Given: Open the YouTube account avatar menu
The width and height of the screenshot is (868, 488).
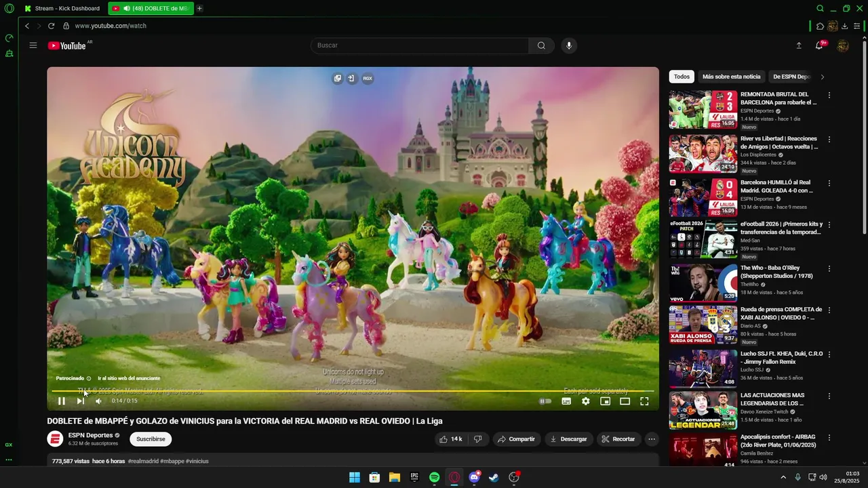Looking at the screenshot, I should coord(843,45).
